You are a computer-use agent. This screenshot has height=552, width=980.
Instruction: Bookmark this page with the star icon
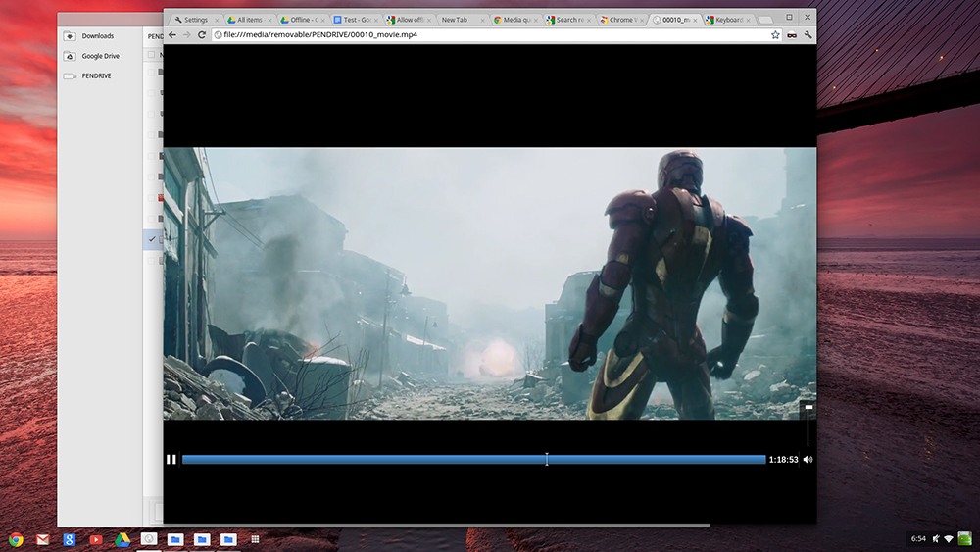(775, 35)
